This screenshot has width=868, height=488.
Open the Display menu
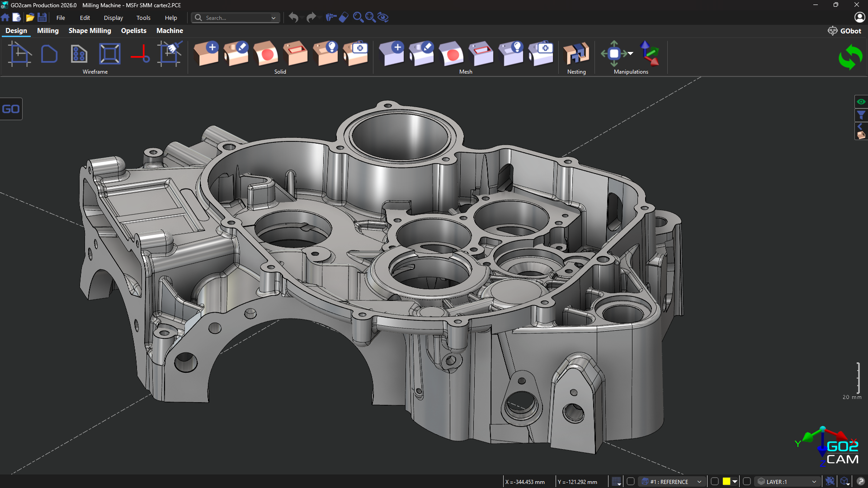(x=113, y=18)
